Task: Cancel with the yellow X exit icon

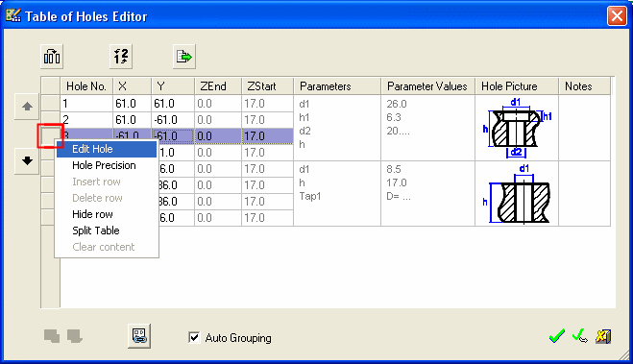Action: (x=603, y=336)
